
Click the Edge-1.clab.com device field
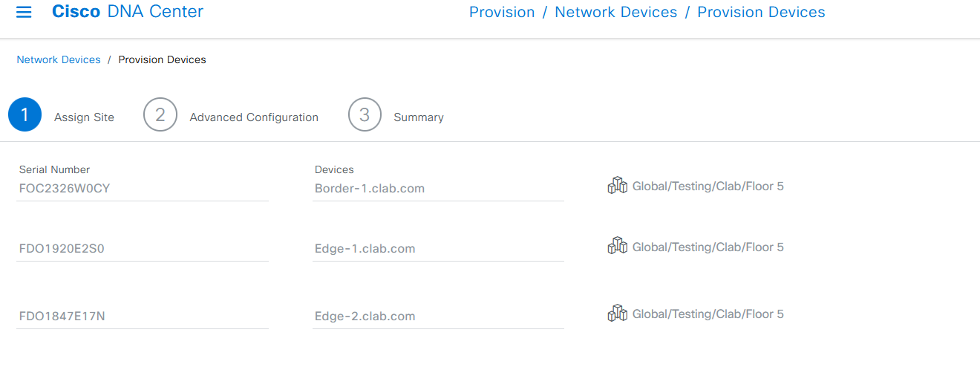(x=438, y=249)
